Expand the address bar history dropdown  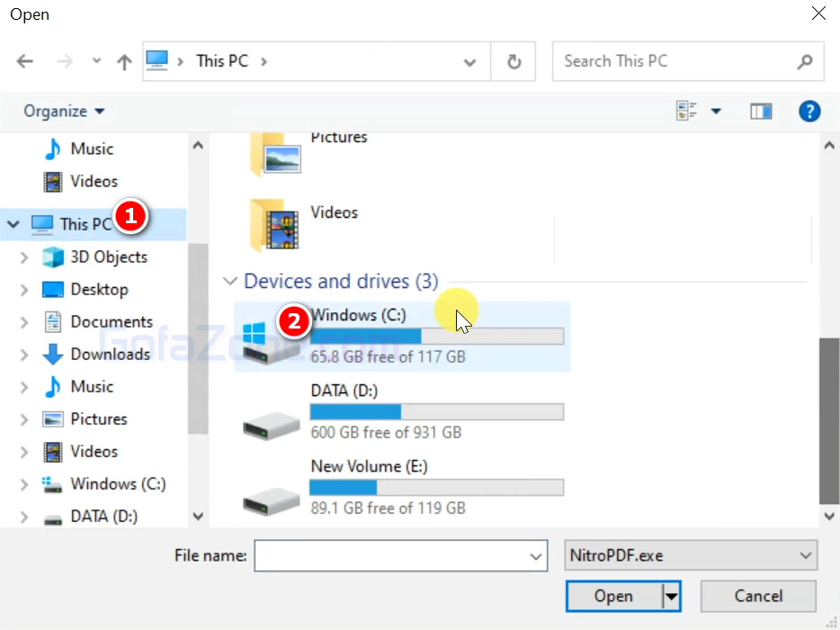469,61
